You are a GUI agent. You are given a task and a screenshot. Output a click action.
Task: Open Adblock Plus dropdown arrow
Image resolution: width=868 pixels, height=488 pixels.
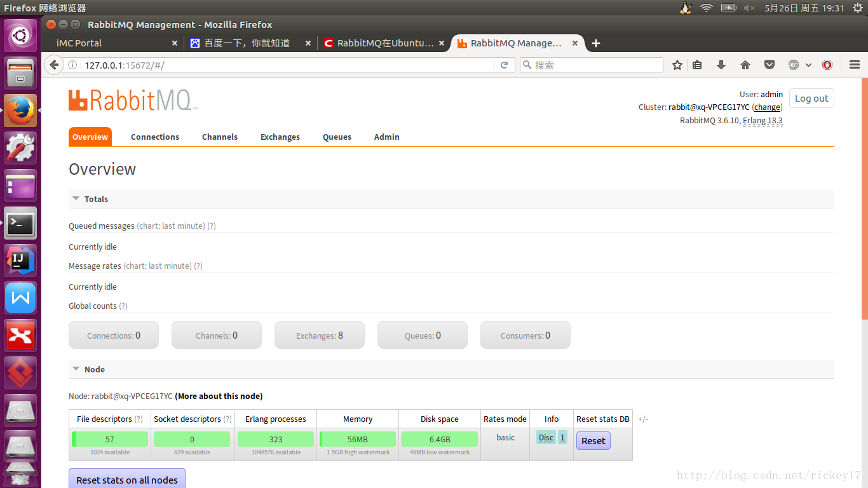808,65
